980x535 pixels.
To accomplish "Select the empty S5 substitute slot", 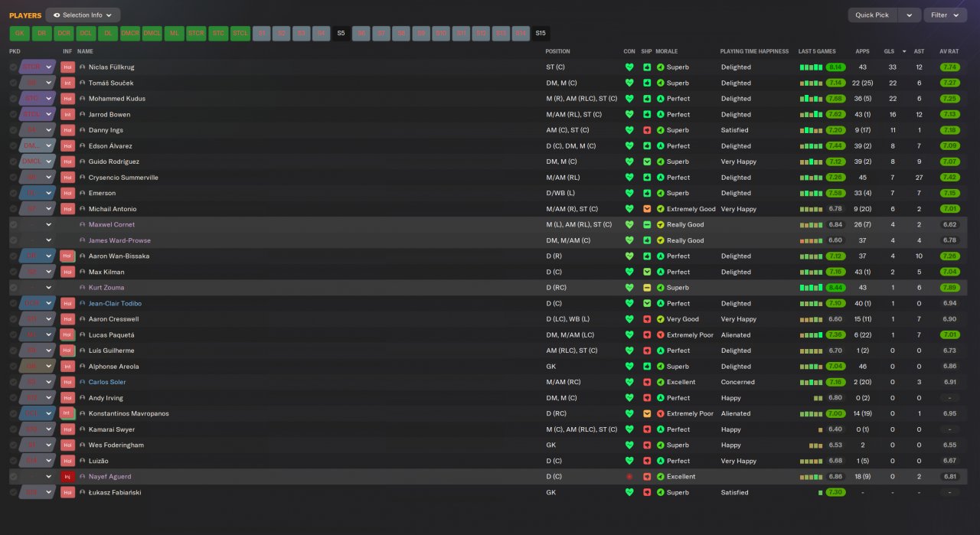I will [x=341, y=34].
